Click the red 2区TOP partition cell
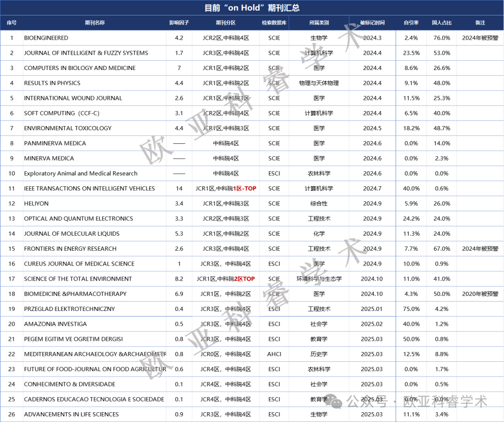 pyautogui.click(x=226, y=279)
